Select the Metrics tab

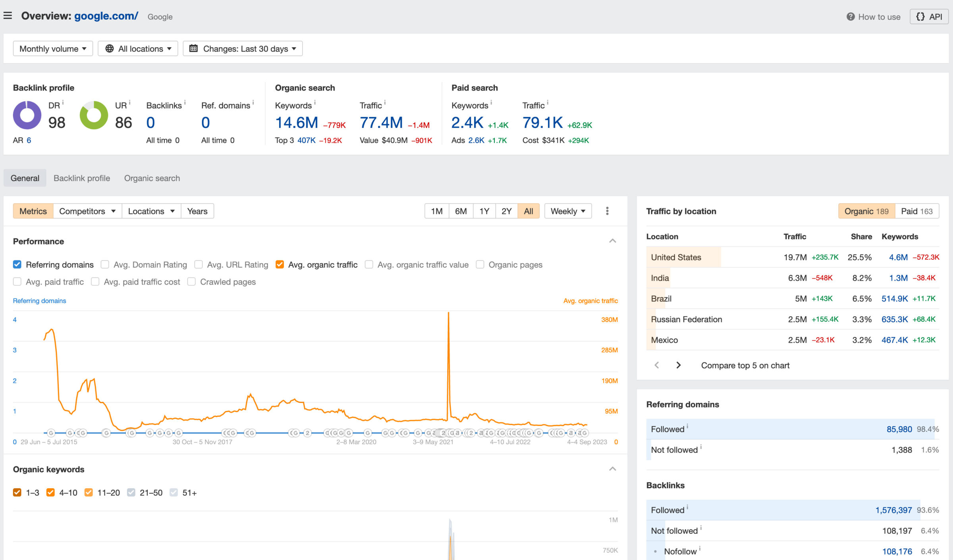pyautogui.click(x=33, y=211)
